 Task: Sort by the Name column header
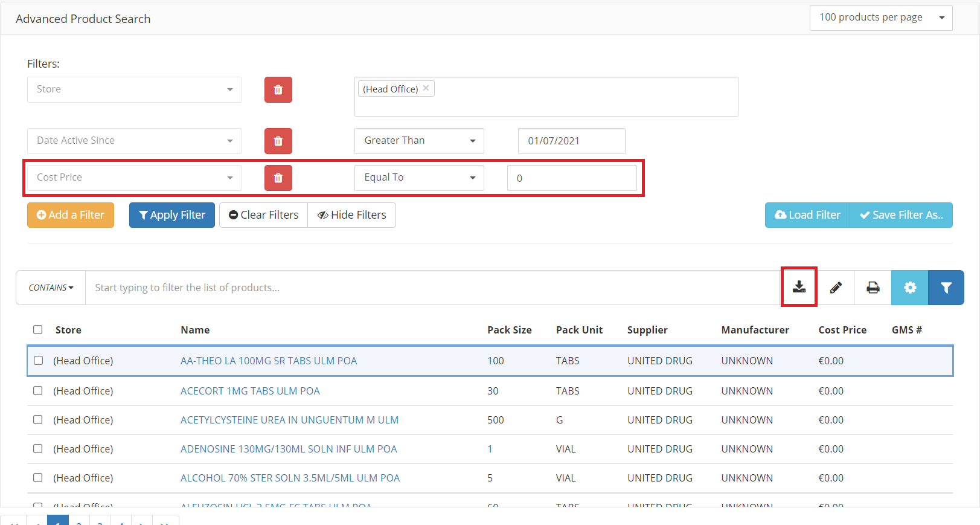[195, 330]
